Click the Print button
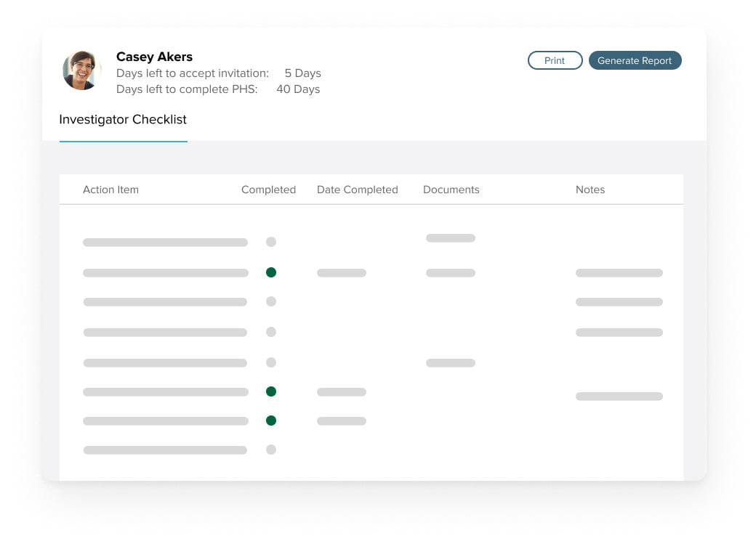The image size is (756, 544). pyautogui.click(x=555, y=60)
